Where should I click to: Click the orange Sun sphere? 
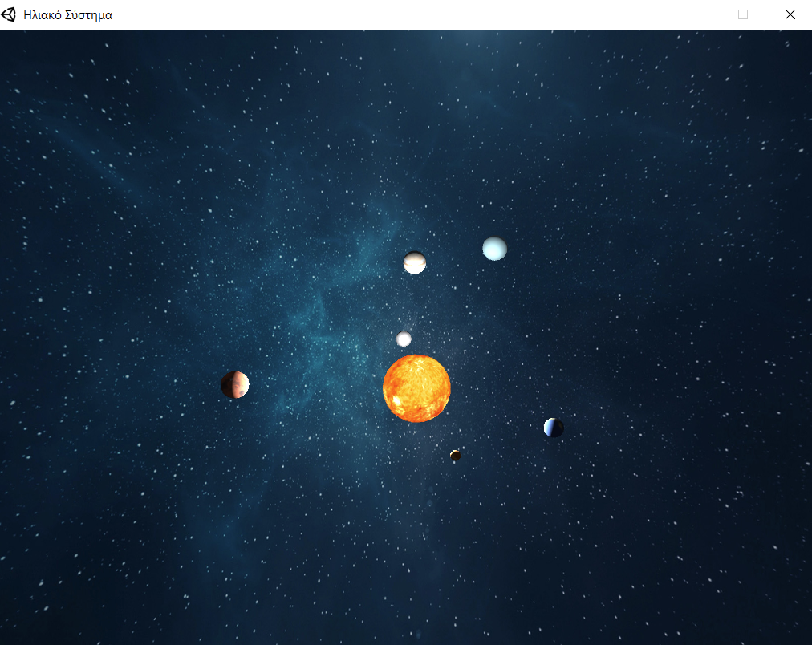[416, 388]
